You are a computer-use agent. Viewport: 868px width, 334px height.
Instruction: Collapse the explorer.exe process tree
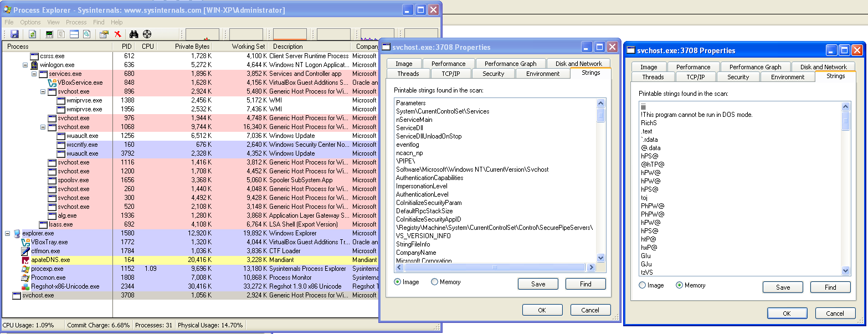point(7,233)
